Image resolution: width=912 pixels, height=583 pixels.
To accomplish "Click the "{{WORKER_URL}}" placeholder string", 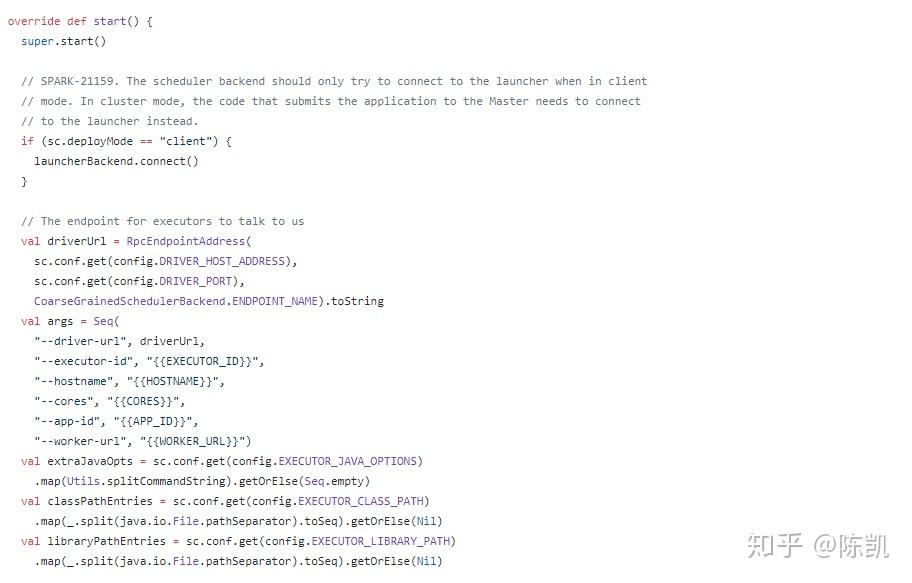I will pos(198,441).
